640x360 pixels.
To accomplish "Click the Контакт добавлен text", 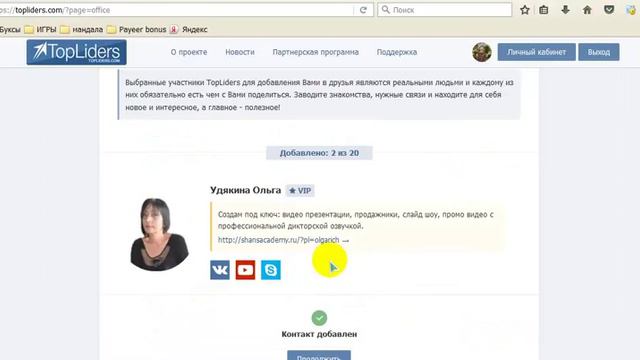I will (x=319, y=334).
